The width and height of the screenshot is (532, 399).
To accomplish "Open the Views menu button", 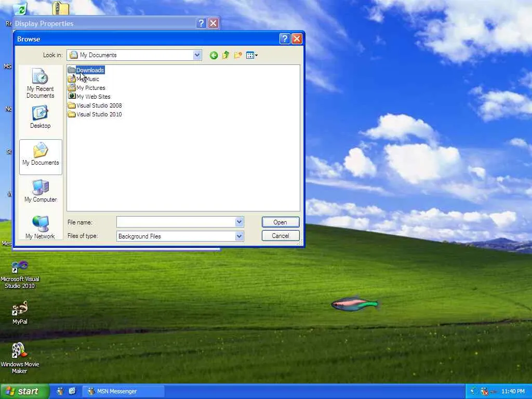I will click(251, 55).
